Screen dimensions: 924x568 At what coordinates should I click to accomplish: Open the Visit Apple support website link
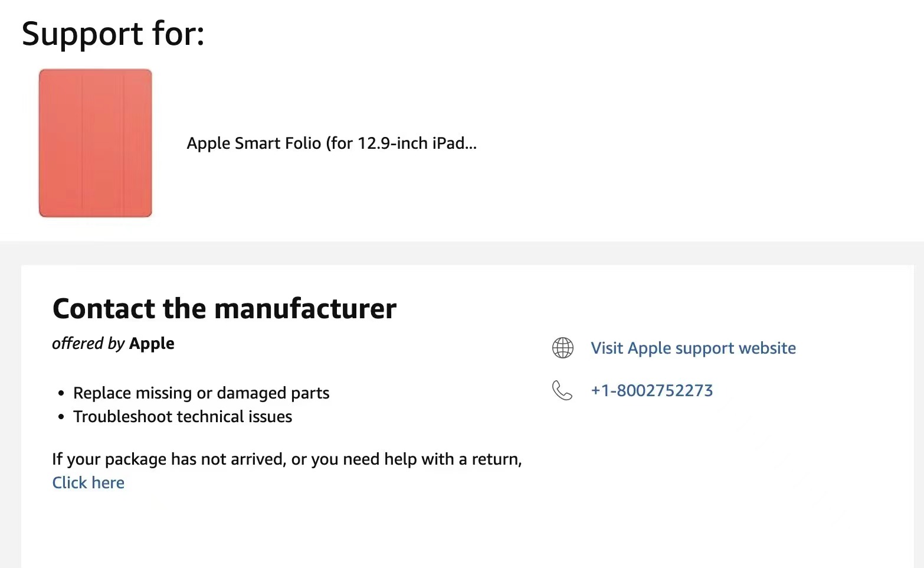(x=693, y=348)
